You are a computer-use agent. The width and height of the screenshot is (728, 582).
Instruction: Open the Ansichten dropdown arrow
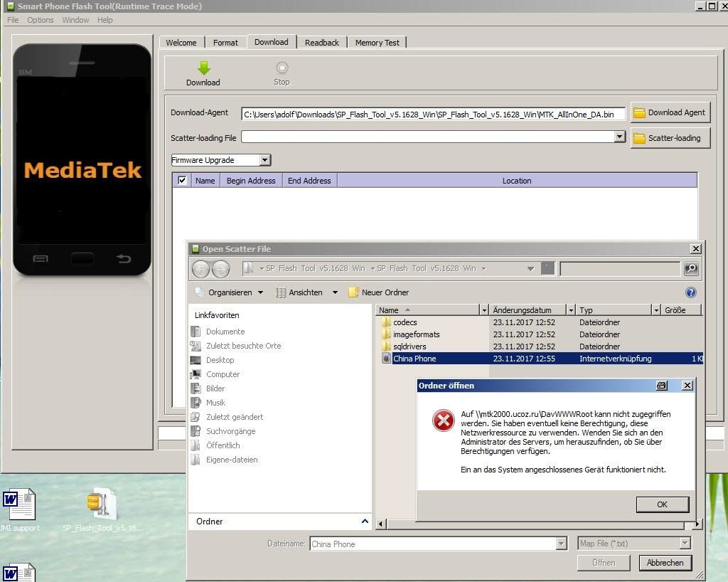pos(336,292)
